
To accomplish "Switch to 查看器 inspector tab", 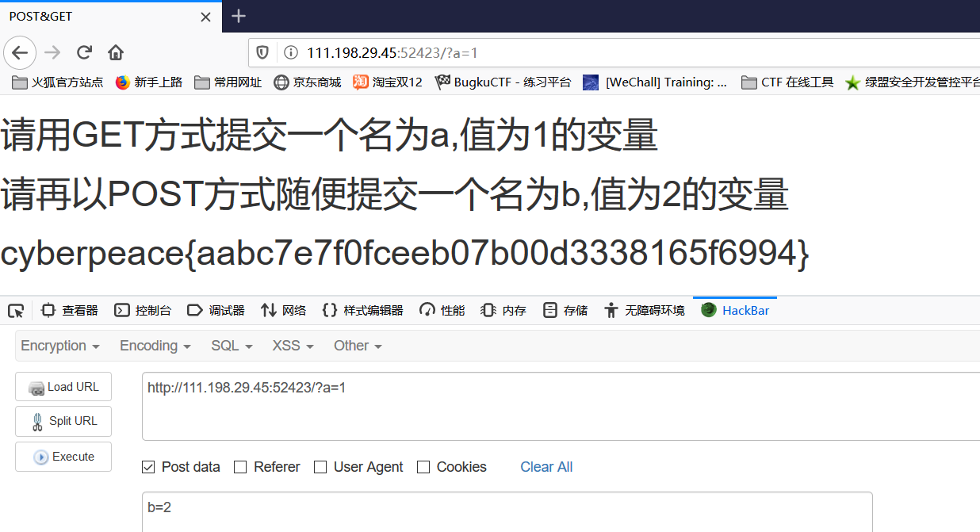I will 69,310.
